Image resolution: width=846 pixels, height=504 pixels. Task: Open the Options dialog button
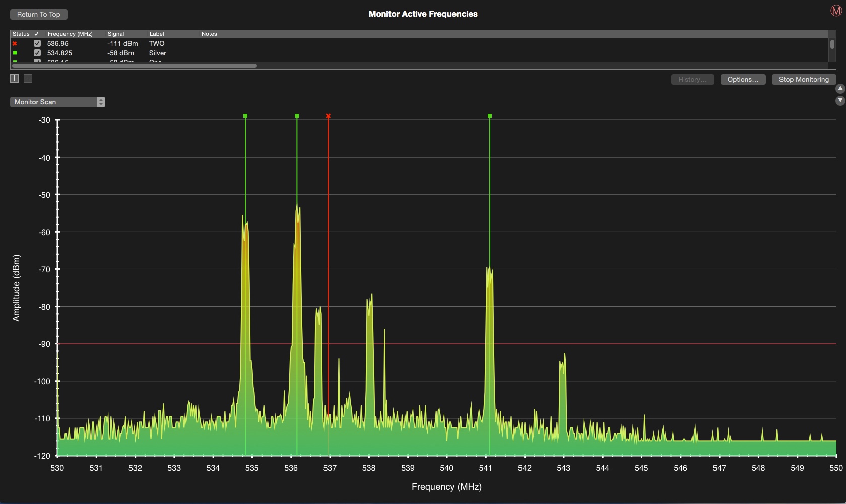(743, 79)
